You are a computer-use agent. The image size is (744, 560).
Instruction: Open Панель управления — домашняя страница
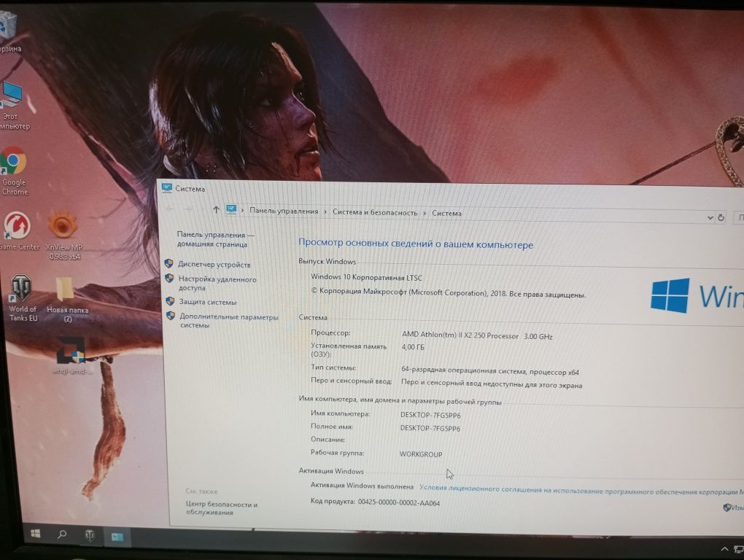tap(215, 239)
